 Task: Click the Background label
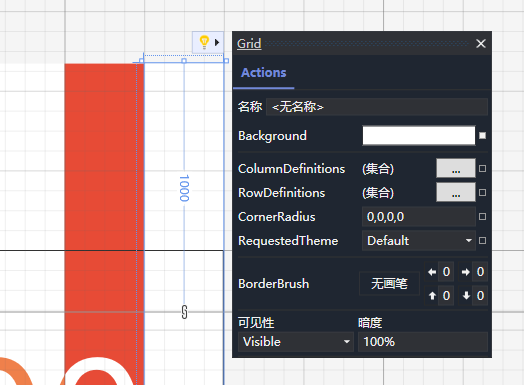(x=272, y=136)
